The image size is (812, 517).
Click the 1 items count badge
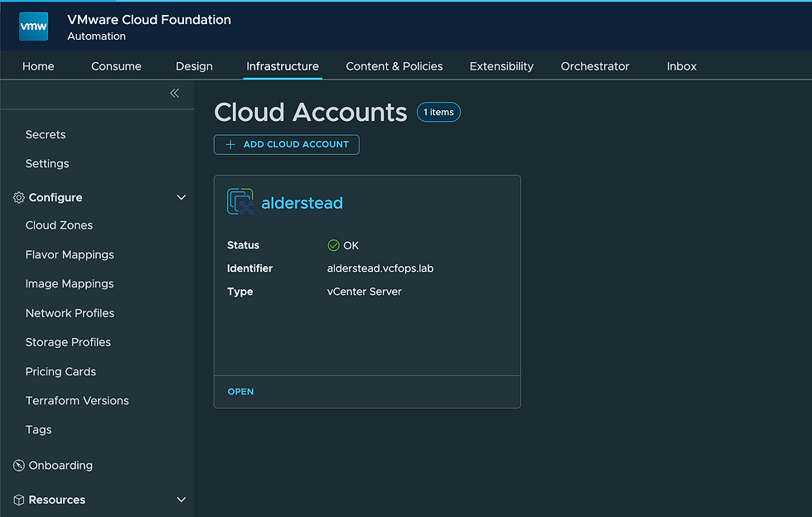click(438, 113)
